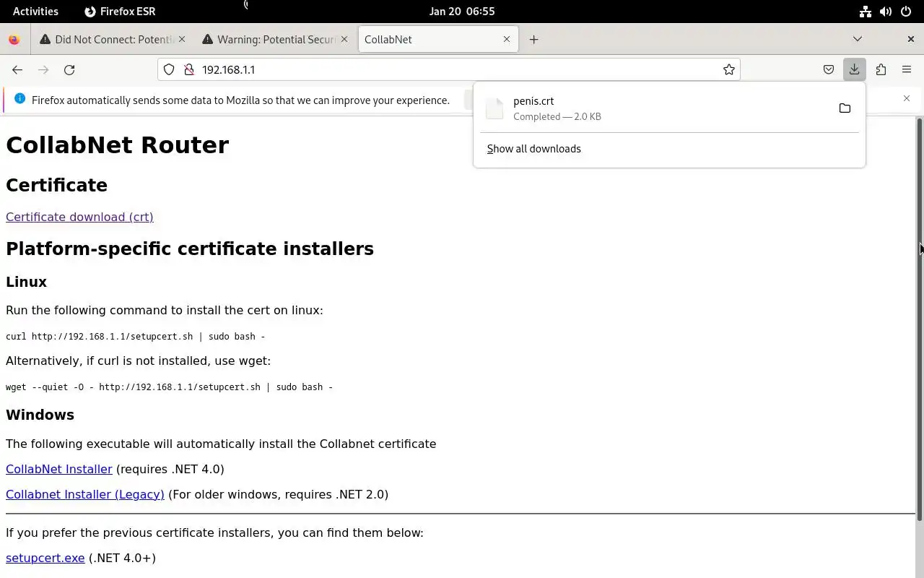Viewport: 924px width, 578px height.
Task: Close the Did Not Connect tab
Action: 182,39
